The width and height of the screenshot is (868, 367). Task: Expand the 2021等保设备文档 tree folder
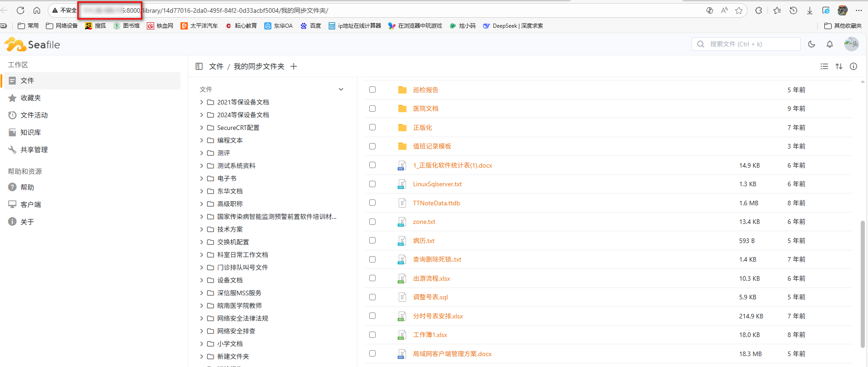(x=201, y=102)
